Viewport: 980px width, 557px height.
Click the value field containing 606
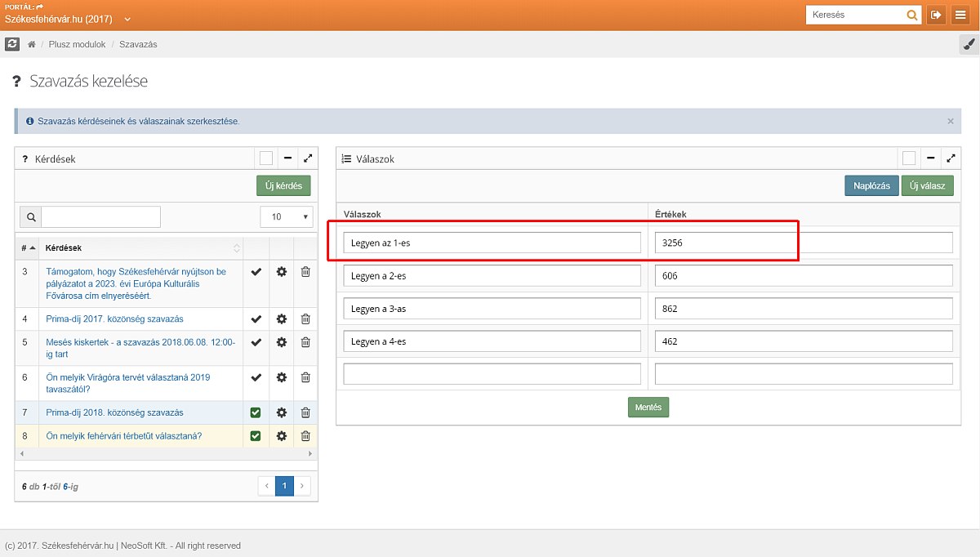coord(804,276)
